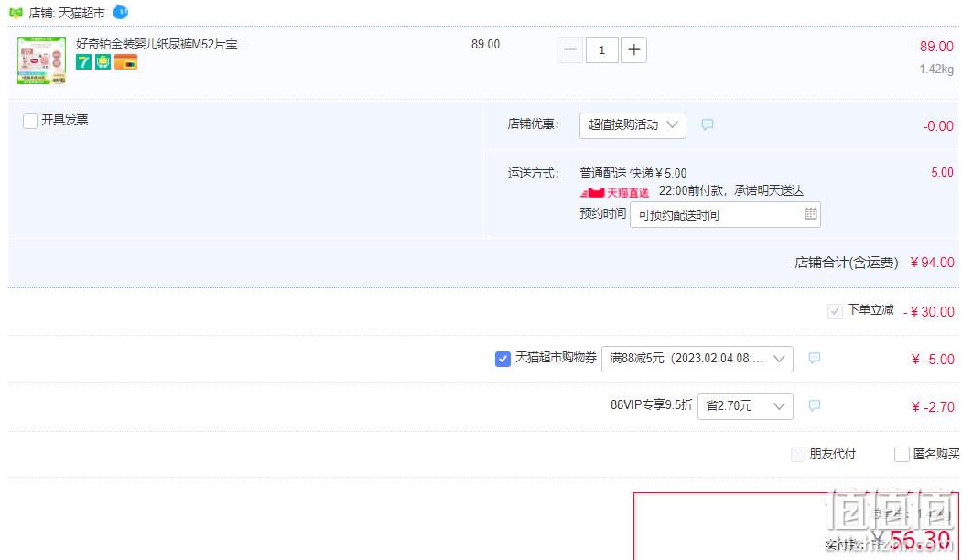Click the 天猫直送 delivery badge
The height and width of the screenshot is (560, 962).
[615, 192]
